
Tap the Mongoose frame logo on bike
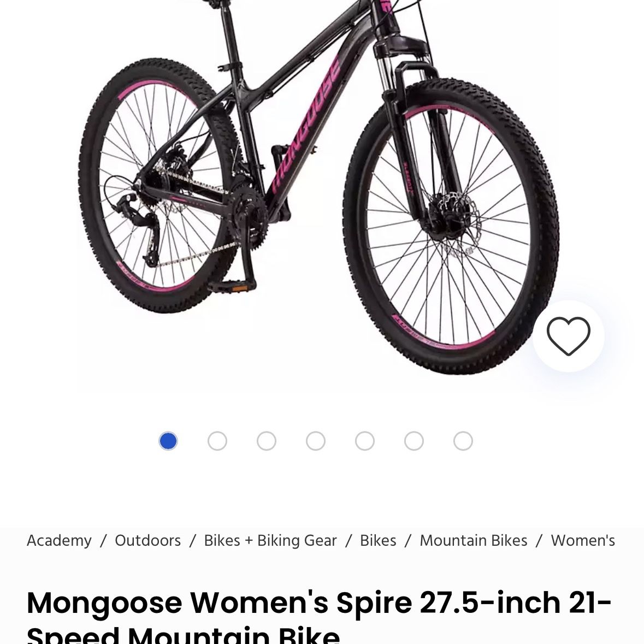click(x=306, y=125)
